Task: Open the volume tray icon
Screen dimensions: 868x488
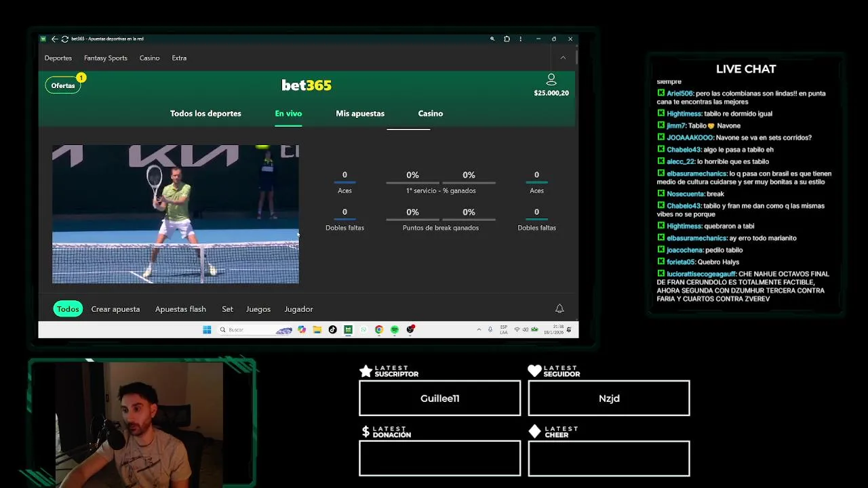Action: tap(526, 329)
